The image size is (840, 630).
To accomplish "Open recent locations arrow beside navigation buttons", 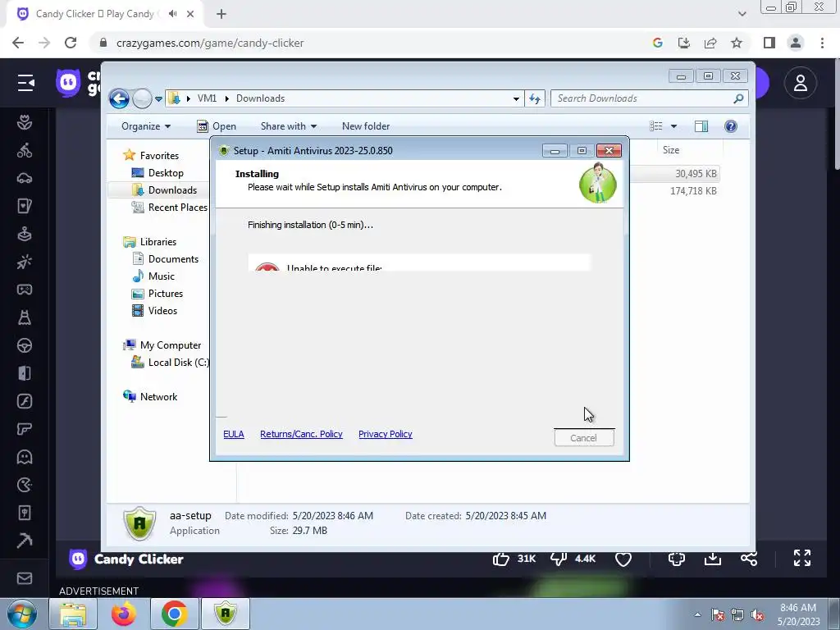I will (x=158, y=98).
